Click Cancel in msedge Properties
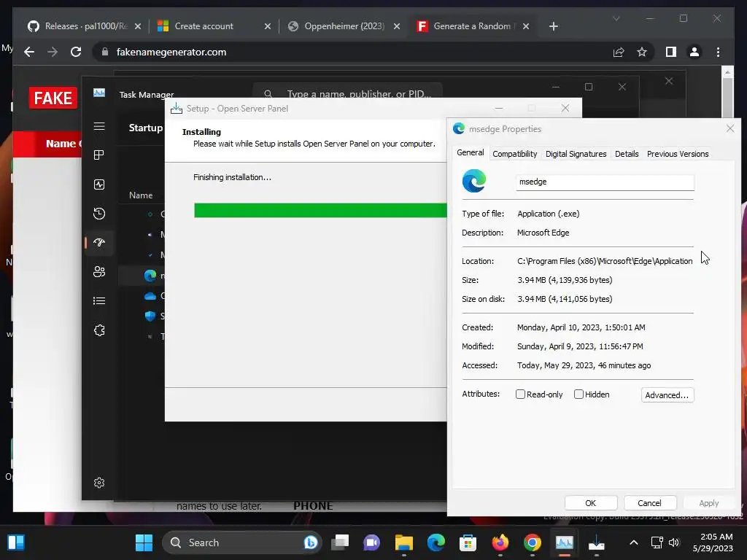Image resolution: width=747 pixels, height=560 pixels. click(x=649, y=503)
